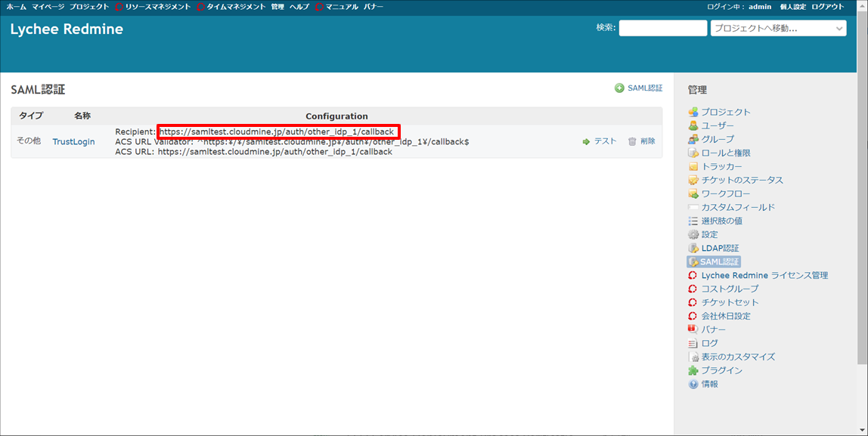Click the final ACS URL row text

click(x=253, y=152)
